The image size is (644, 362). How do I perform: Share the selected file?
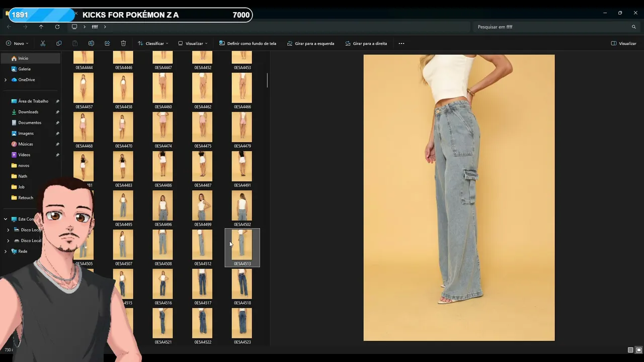[x=107, y=43]
